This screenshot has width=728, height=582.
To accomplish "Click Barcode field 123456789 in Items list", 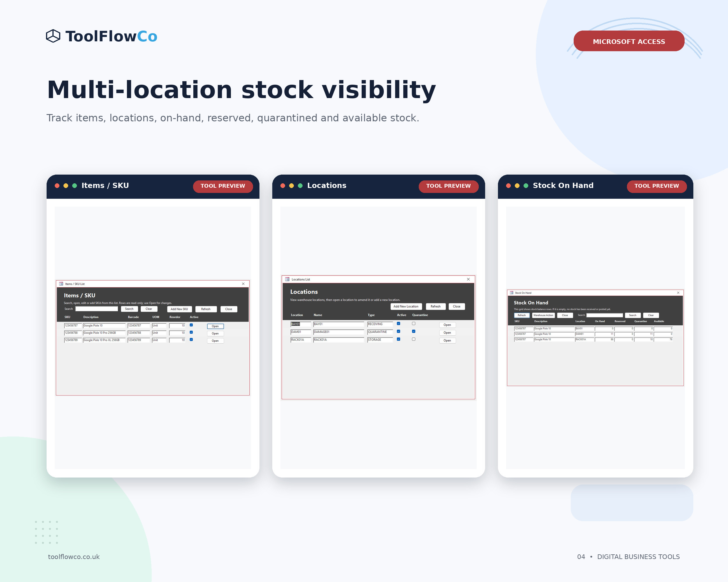I will click(x=138, y=340).
